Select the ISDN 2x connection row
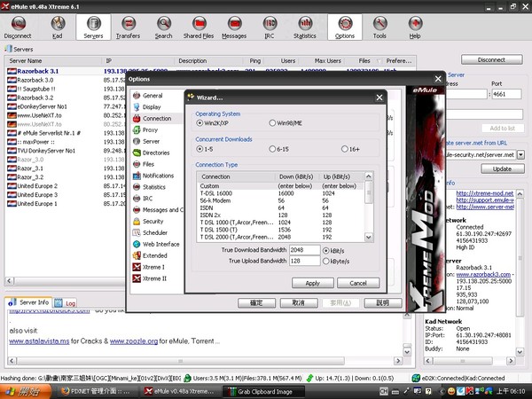 280,215
